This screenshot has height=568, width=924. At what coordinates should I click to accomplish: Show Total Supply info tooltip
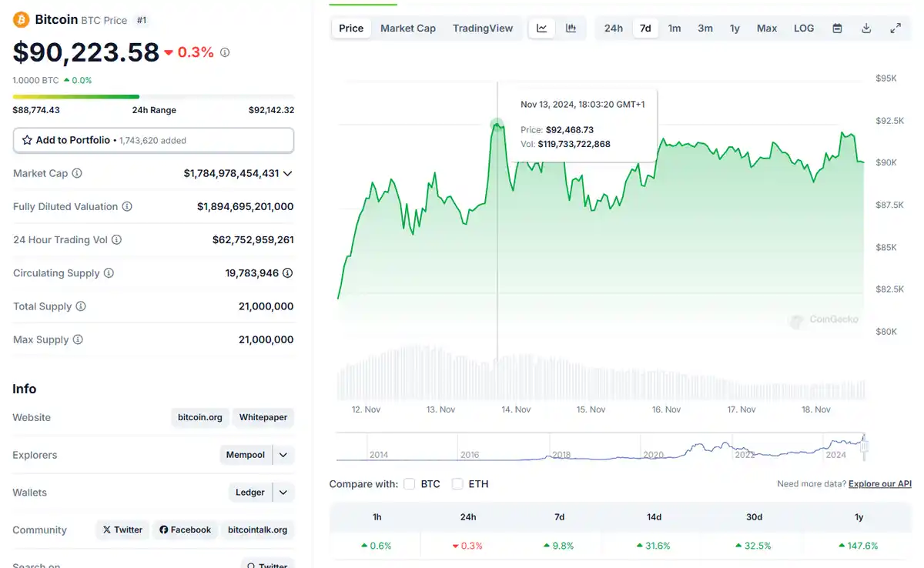[x=81, y=306]
